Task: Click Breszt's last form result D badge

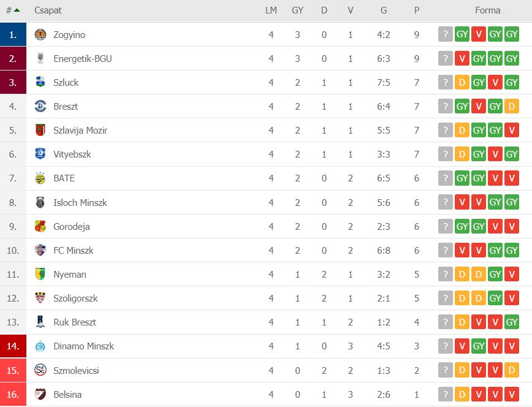Action: (512, 107)
